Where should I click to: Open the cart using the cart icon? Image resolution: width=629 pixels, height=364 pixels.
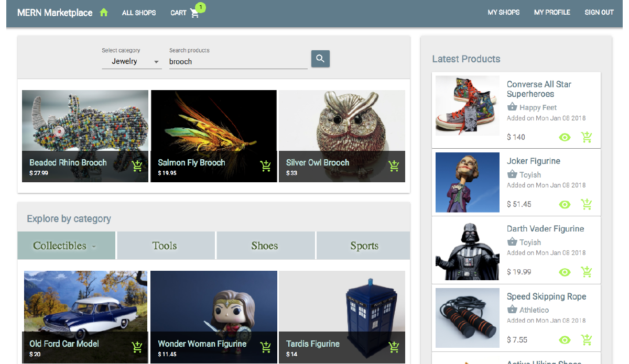pos(193,13)
